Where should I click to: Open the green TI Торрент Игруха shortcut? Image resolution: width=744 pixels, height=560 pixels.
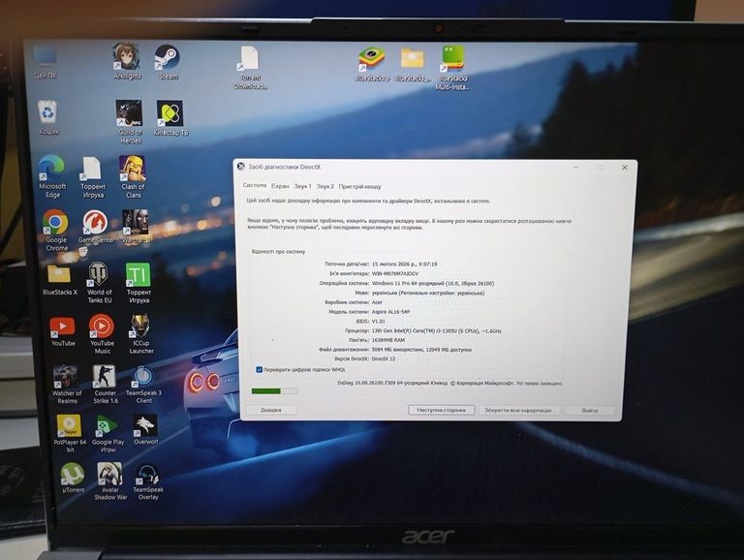pos(139,282)
